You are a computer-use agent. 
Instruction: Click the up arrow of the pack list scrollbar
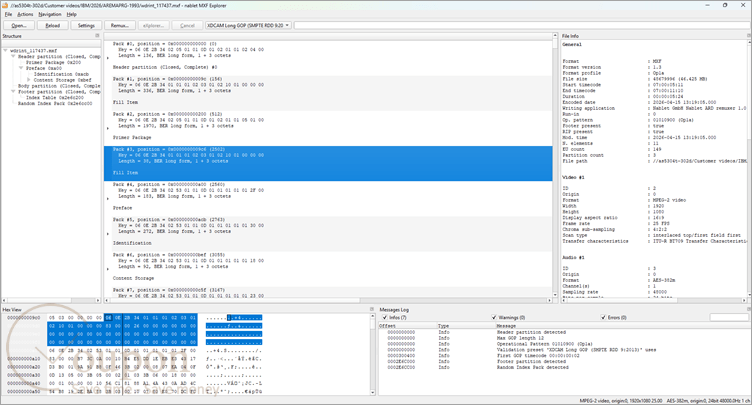point(555,36)
